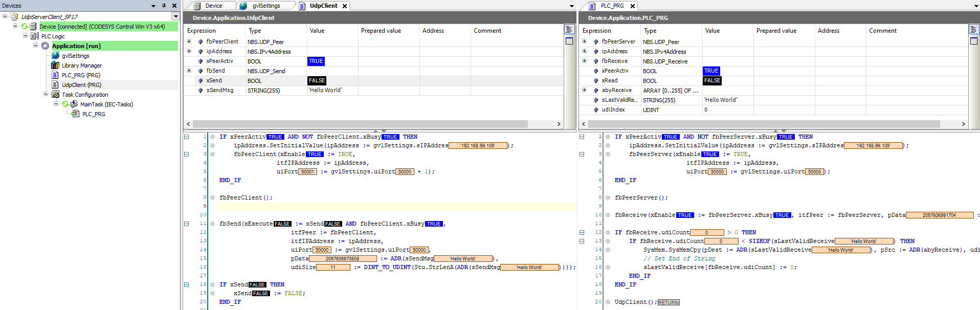Click the gvlSettings globe icon in Devices tree
This screenshot has height=310, width=980.
pyautogui.click(x=55, y=56)
